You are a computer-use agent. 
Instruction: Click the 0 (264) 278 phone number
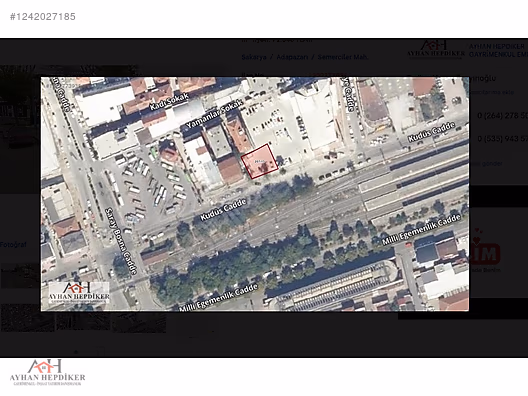pos(502,116)
